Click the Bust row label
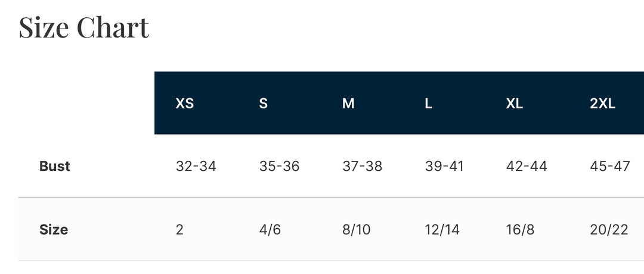644x274 pixels. click(x=55, y=166)
